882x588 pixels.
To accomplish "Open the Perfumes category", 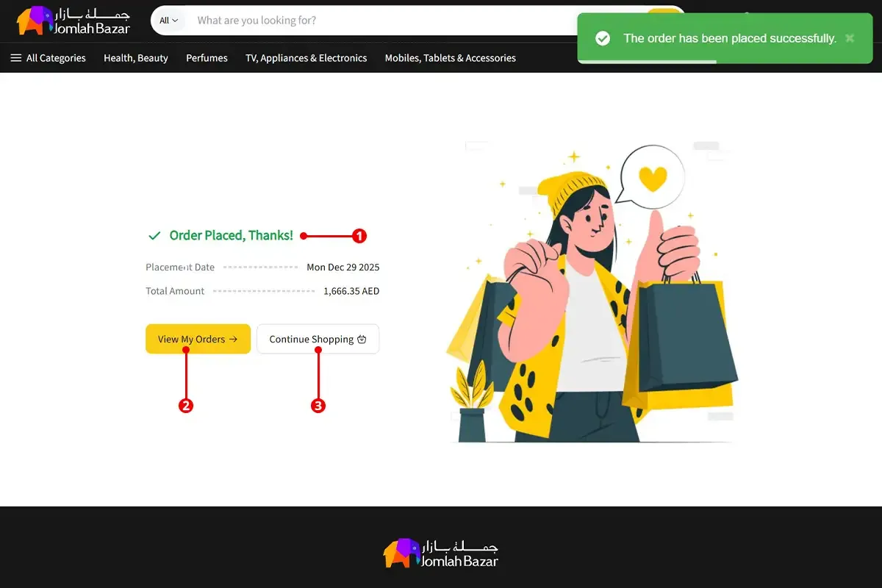I will click(x=207, y=58).
